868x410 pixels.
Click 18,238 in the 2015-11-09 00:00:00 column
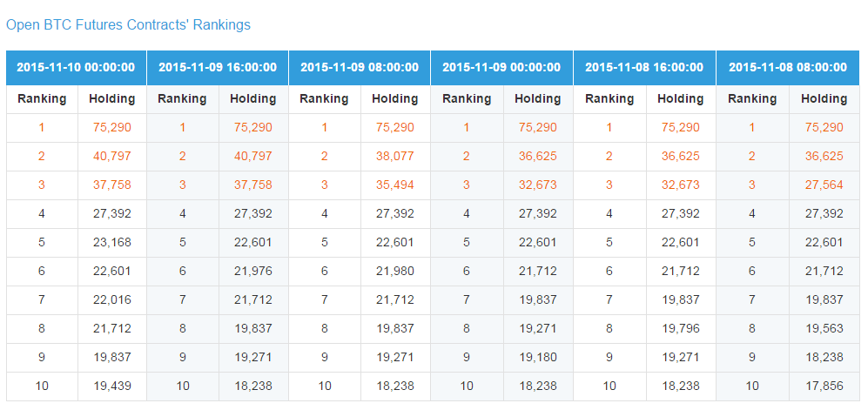537,386
